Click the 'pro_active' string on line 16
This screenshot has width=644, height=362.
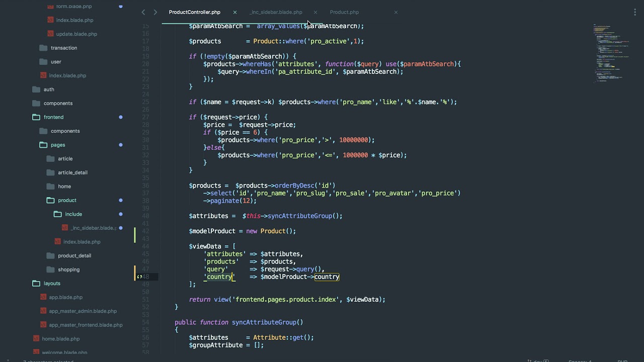[x=329, y=41]
